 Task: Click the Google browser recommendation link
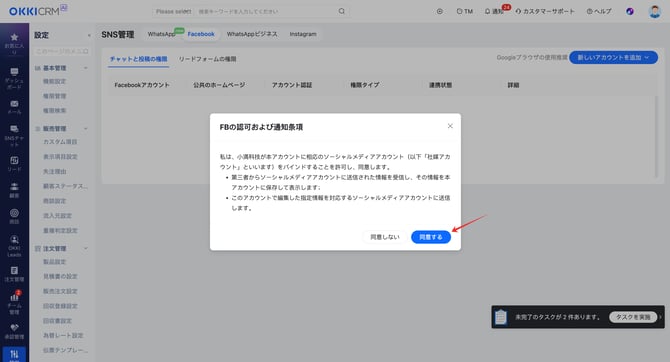pos(532,57)
